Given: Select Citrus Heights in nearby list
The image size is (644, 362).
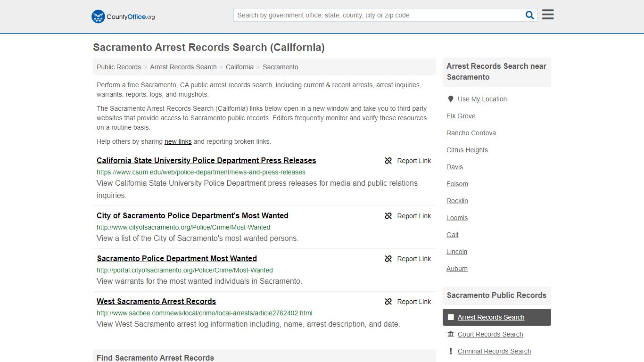Looking at the screenshot, I should click(x=467, y=150).
